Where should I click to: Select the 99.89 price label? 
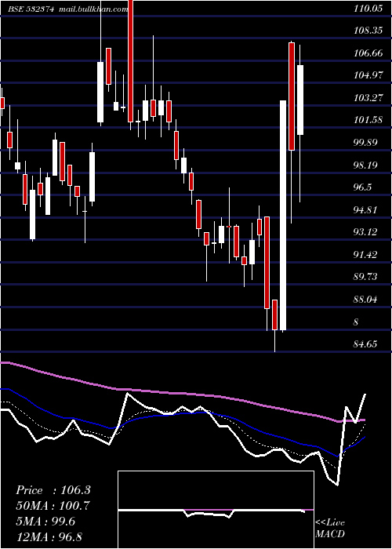(366, 143)
